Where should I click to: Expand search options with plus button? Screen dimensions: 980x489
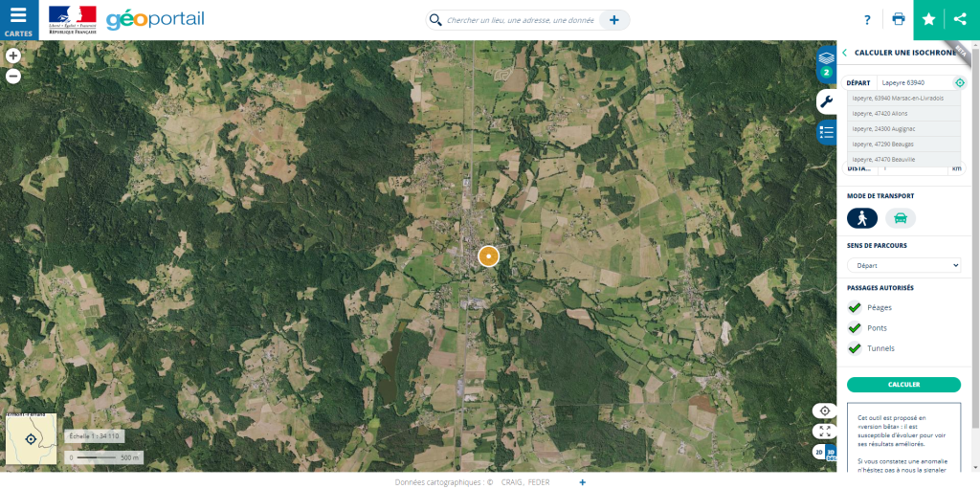click(613, 20)
